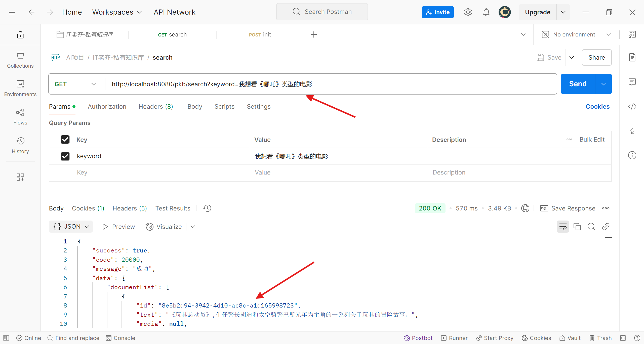Screen dimensions: 644x344
Task: Toggle word wrap in response viewer
Action: click(563, 227)
